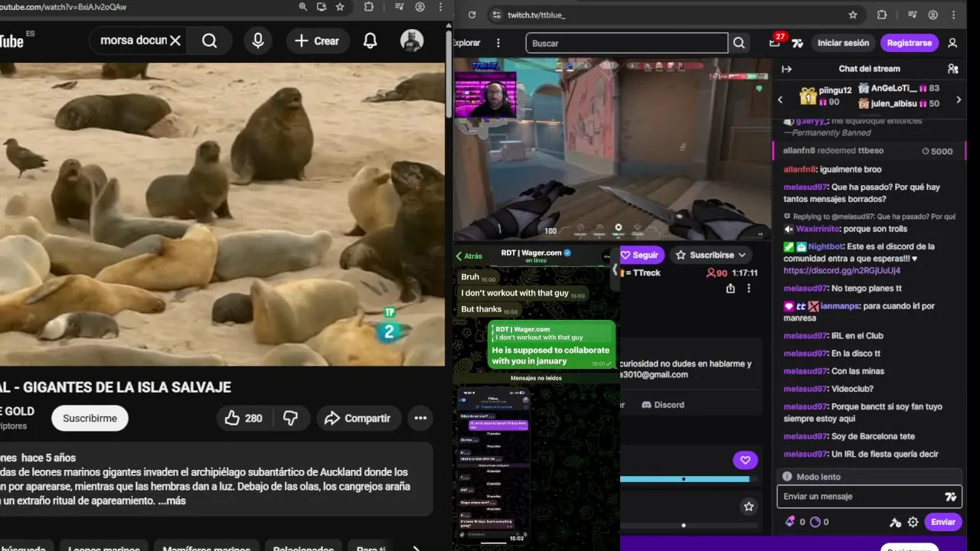Open the discord.gg link in Nightbot message
This screenshot has height=551, width=980.
[841, 270]
